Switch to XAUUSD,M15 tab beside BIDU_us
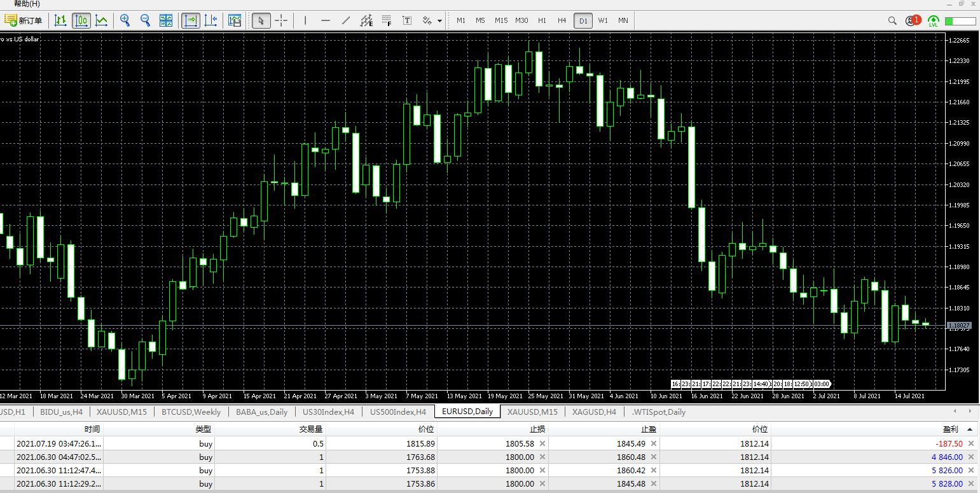 coord(121,412)
